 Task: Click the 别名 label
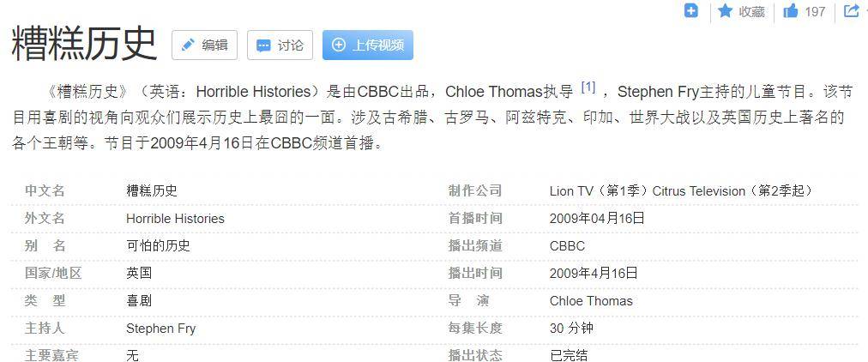click(x=45, y=245)
